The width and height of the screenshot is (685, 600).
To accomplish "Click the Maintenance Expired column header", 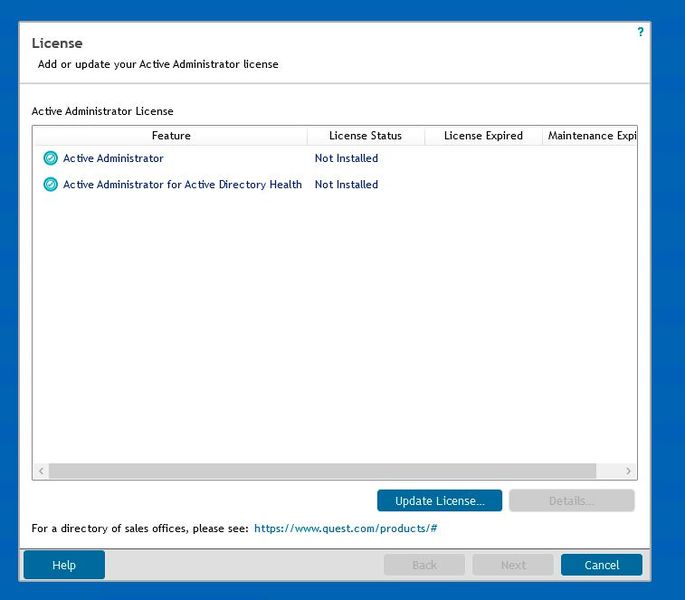I will pos(589,136).
